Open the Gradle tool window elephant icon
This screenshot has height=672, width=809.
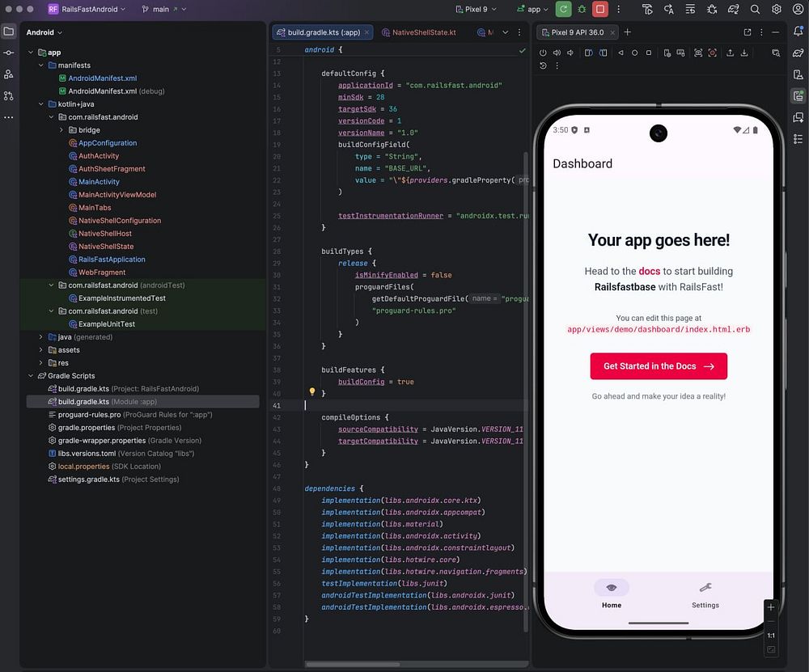[x=798, y=53]
